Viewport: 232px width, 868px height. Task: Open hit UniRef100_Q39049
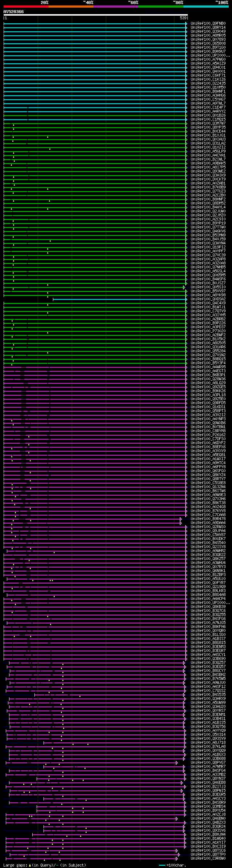click(208, 32)
